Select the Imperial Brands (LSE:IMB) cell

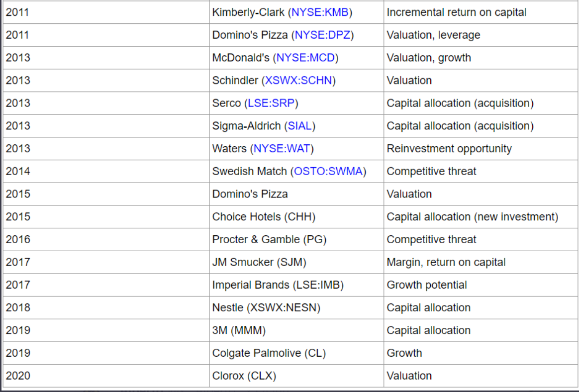click(296, 285)
